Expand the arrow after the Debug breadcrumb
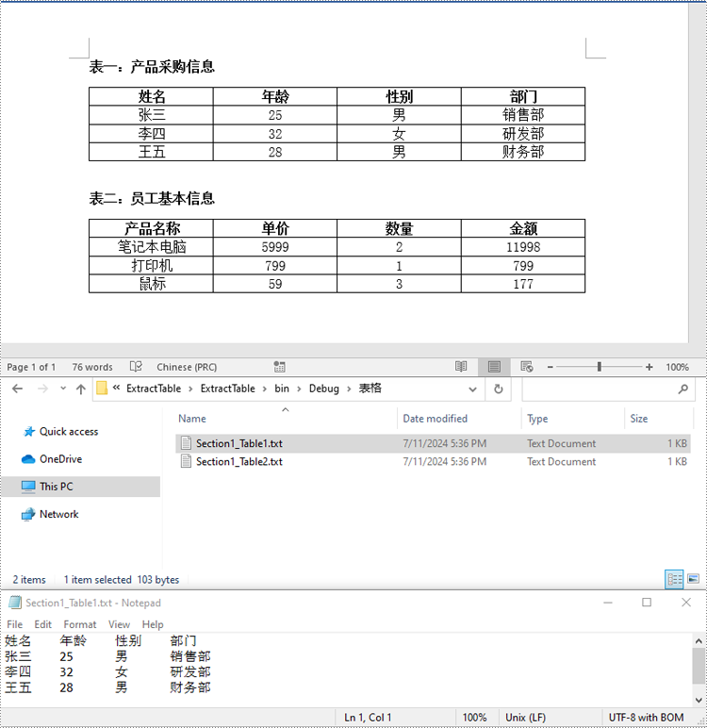The height and width of the screenshot is (728, 707). coord(349,389)
